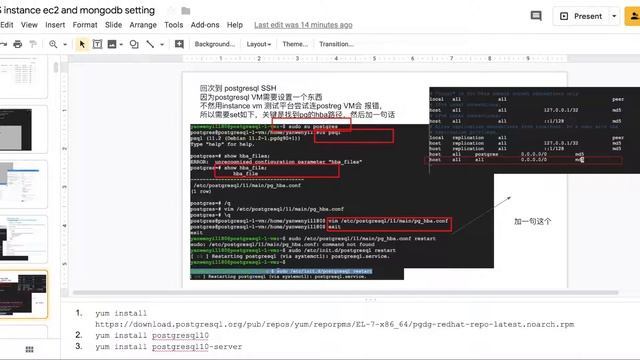Open the grid view icon below the filmstrip
The image size is (640, 360).
[x=29, y=349]
